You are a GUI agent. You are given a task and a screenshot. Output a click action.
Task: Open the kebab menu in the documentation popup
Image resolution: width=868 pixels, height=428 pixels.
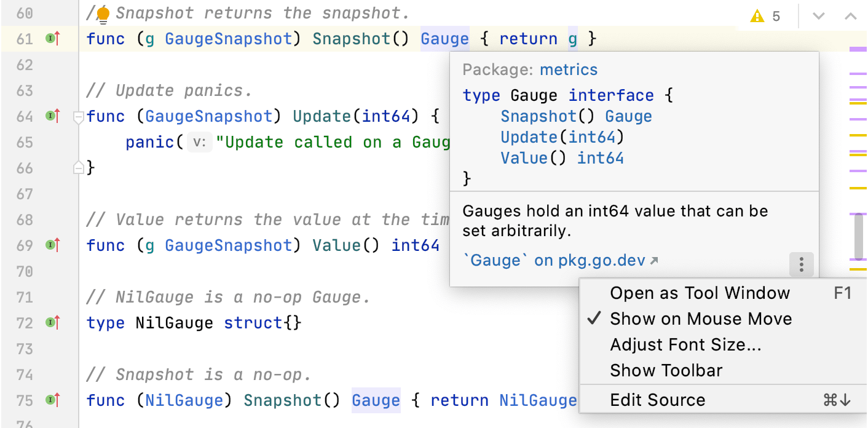click(x=801, y=264)
